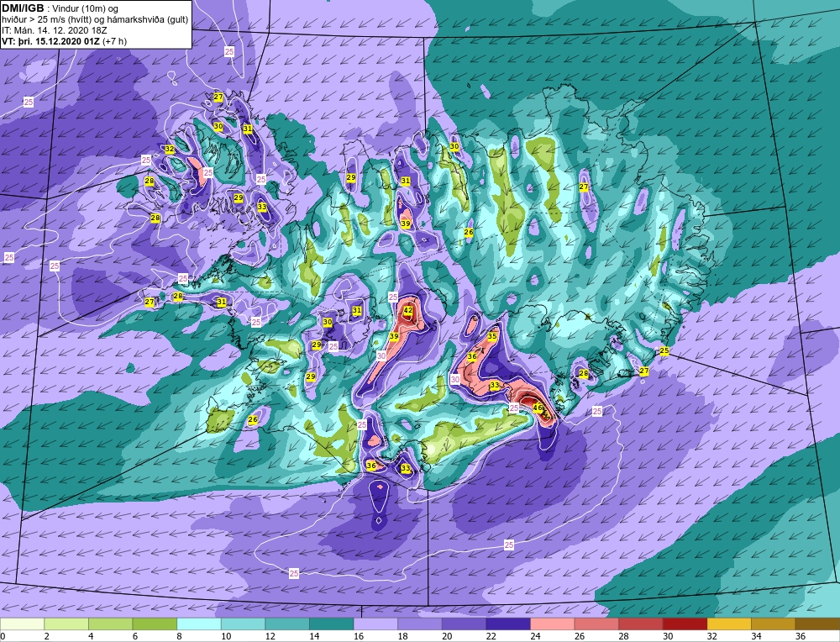
Task: Click the 32–34 m/s yellow legend swatch
Action: click(x=729, y=624)
